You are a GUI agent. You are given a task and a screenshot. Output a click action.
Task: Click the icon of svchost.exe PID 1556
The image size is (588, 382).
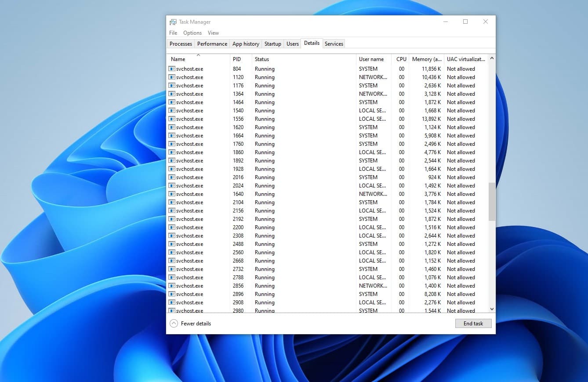(172, 119)
